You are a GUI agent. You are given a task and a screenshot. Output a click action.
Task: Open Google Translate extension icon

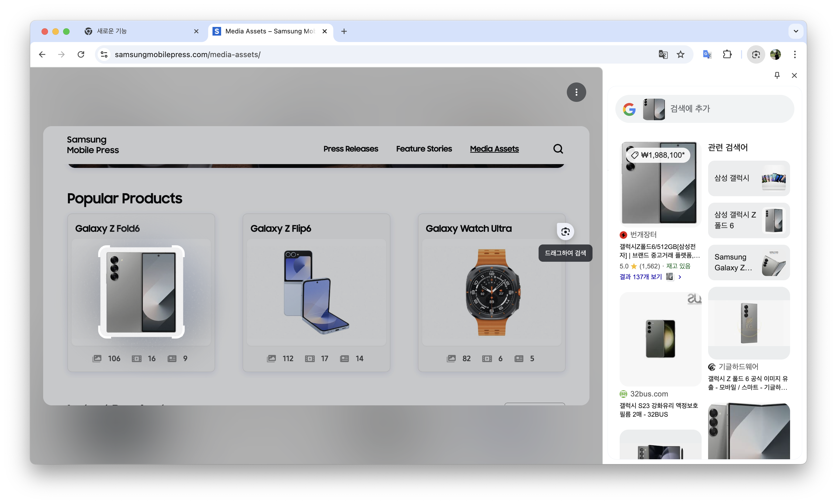click(x=707, y=54)
